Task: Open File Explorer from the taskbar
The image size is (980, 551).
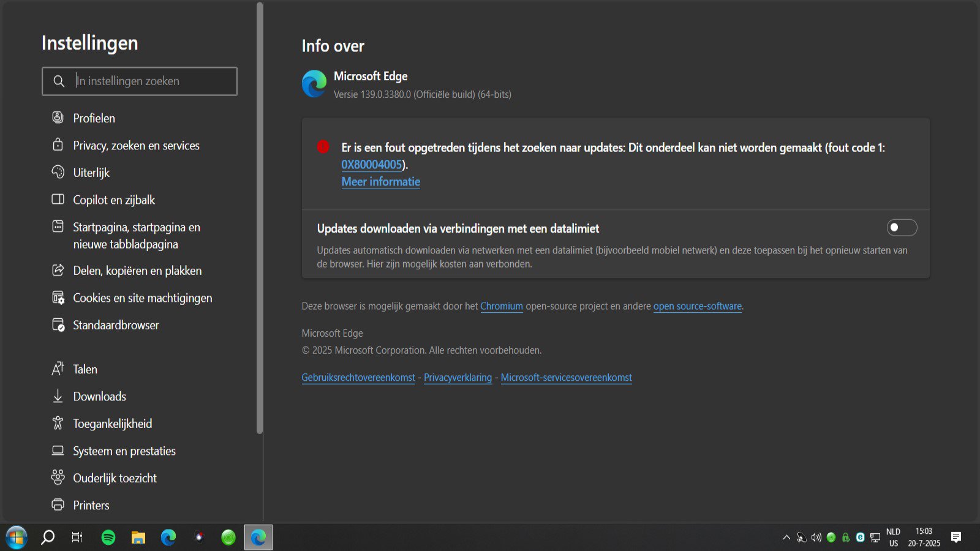Action: click(x=138, y=538)
